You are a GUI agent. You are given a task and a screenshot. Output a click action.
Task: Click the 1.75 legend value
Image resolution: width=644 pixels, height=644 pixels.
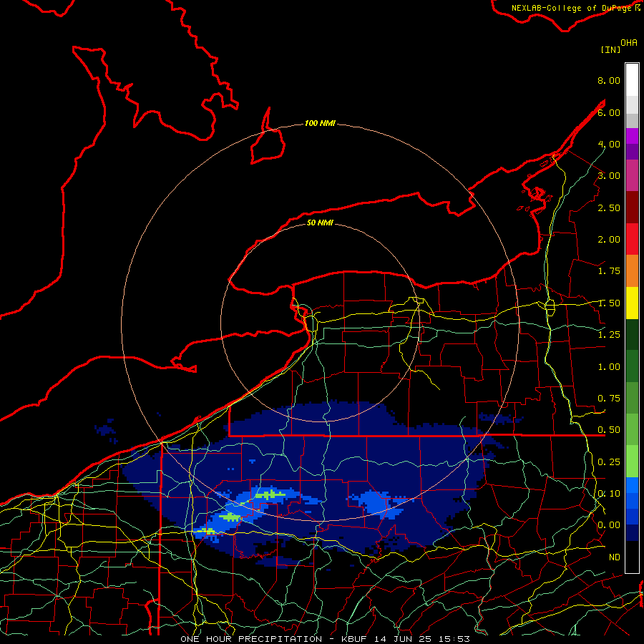coord(609,271)
